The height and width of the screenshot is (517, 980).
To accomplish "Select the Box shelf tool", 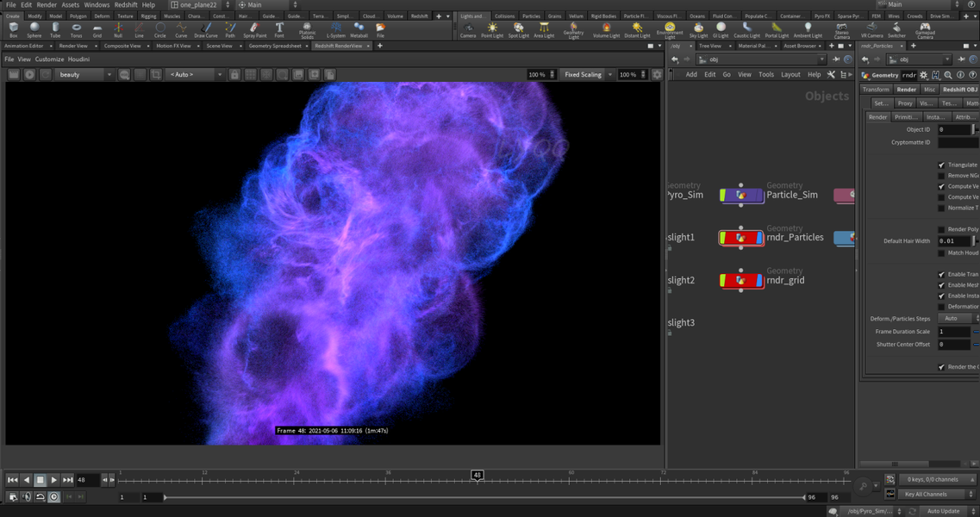I will click(13, 30).
